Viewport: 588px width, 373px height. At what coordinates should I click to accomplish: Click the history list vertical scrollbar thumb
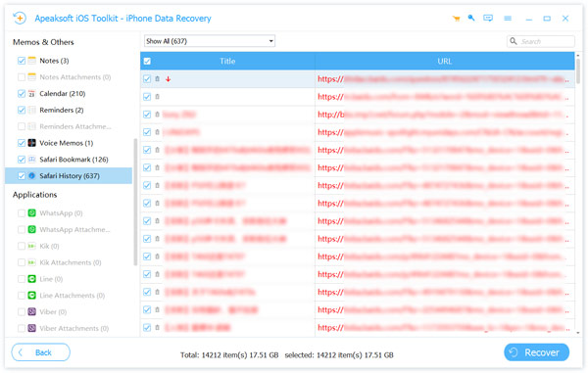[578, 71]
